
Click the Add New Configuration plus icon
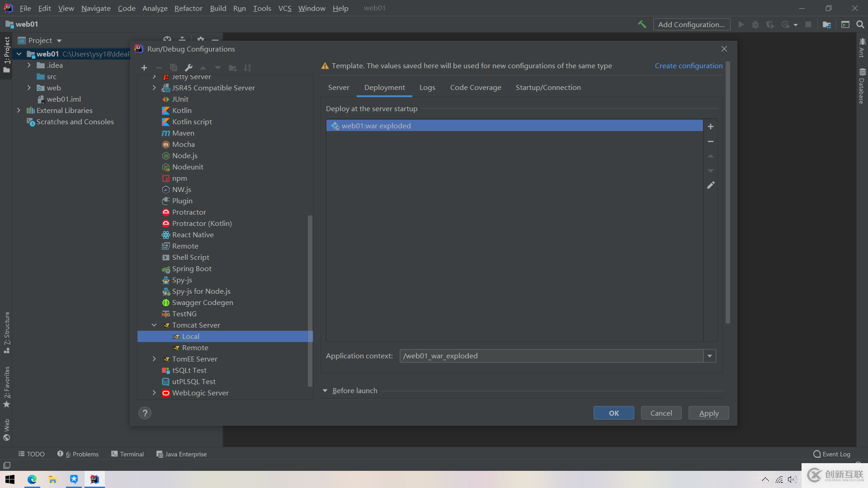pos(144,68)
